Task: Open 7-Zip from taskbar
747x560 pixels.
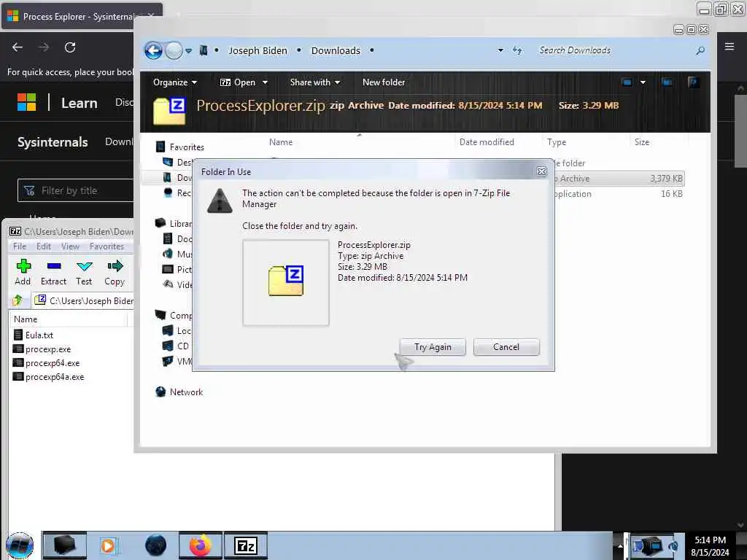Action: click(246, 545)
